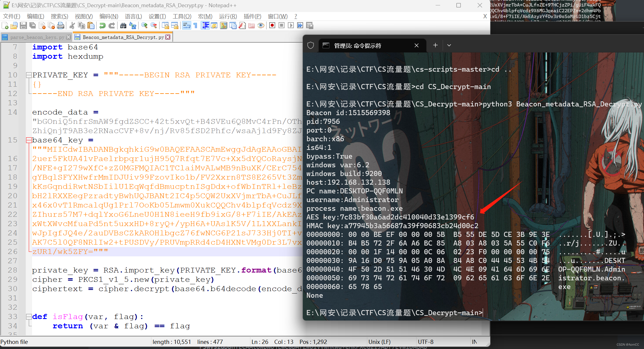Open the Replace dialog icon
Image resolution: width=644 pixels, height=349 pixels.
pyautogui.click(x=133, y=26)
